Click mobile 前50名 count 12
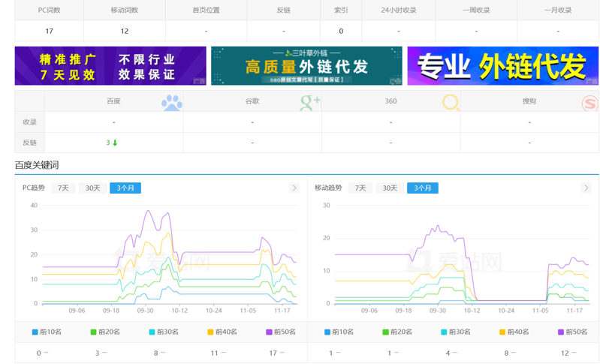Image resolution: width=600 pixels, height=364 pixels. coord(565,353)
